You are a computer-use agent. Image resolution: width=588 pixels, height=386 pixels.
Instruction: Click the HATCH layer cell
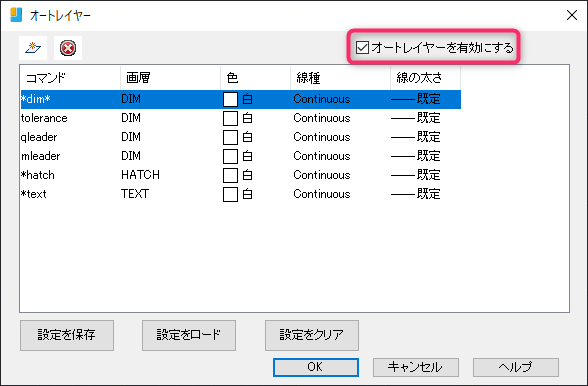point(140,175)
